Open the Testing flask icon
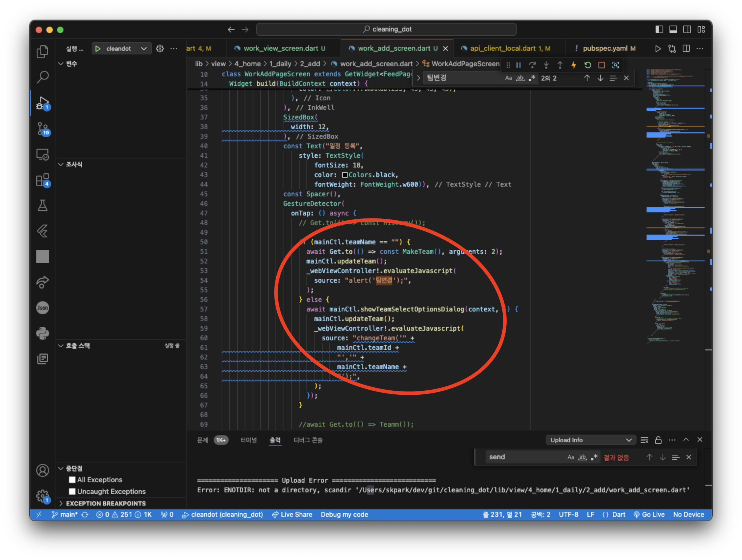This screenshot has width=742, height=560. [x=43, y=205]
